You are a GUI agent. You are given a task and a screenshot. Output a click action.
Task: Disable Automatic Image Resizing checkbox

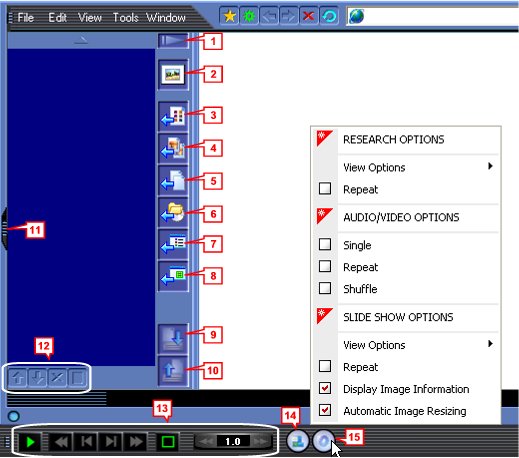[x=325, y=410]
